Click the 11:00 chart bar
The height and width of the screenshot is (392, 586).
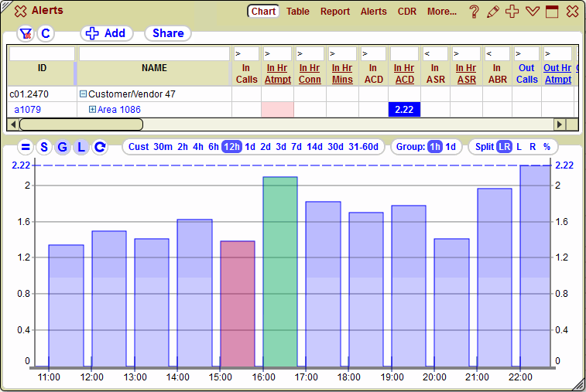tap(66, 305)
